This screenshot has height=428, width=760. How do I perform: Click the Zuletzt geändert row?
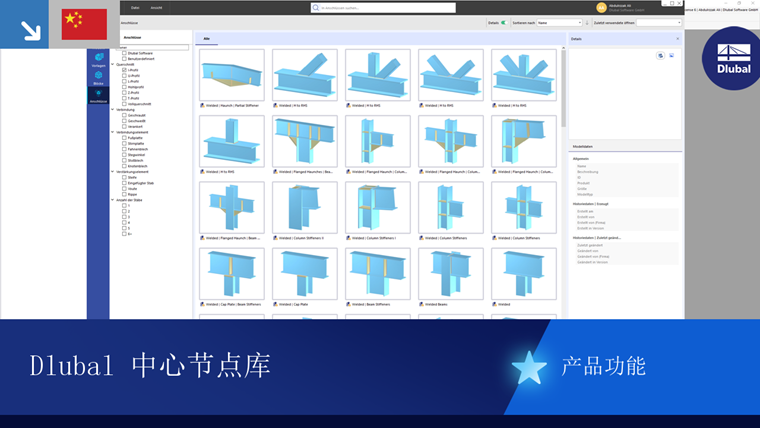(x=627, y=245)
